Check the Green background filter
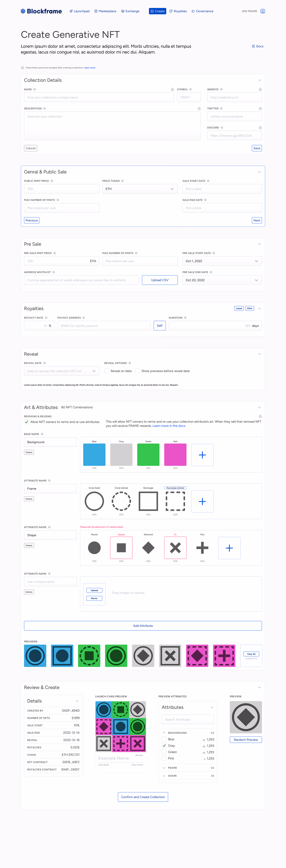 point(164,752)
